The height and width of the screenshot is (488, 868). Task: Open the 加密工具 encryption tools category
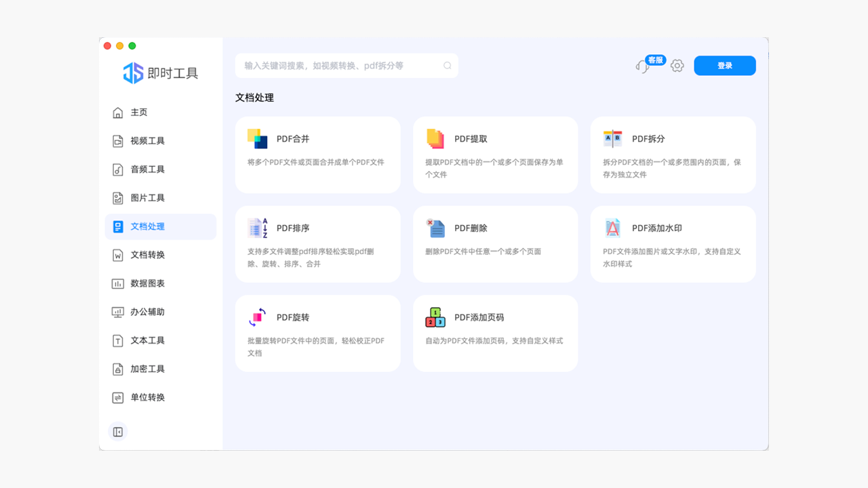point(144,369)
